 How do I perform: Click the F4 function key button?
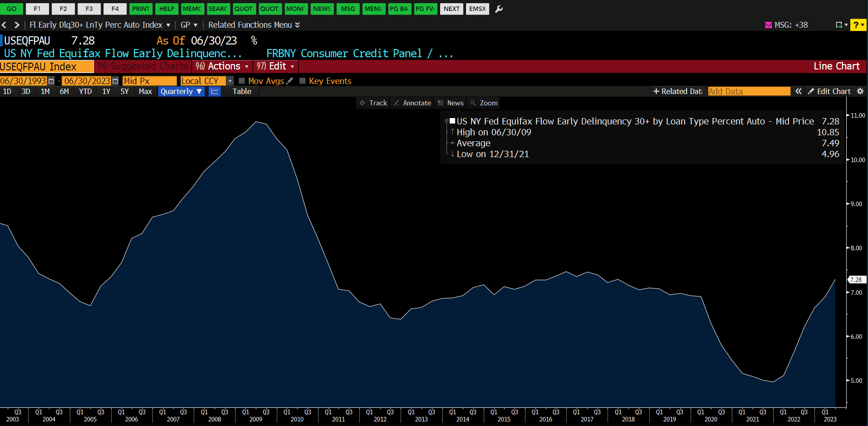(115, 9)
